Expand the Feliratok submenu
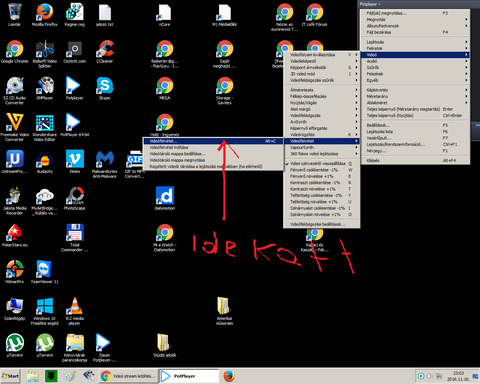Viewport: 480px width, 384px height. pyautogui.click(x=415, y=48)
